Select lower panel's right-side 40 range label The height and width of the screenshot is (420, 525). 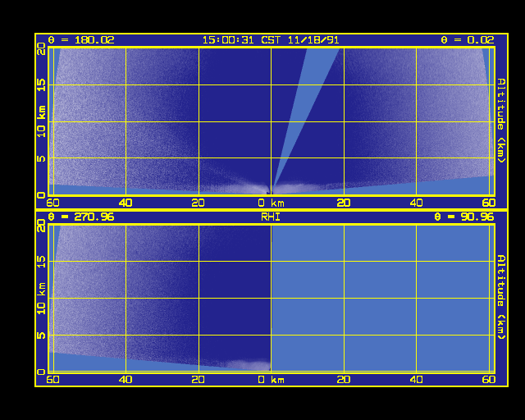[416, 380]
